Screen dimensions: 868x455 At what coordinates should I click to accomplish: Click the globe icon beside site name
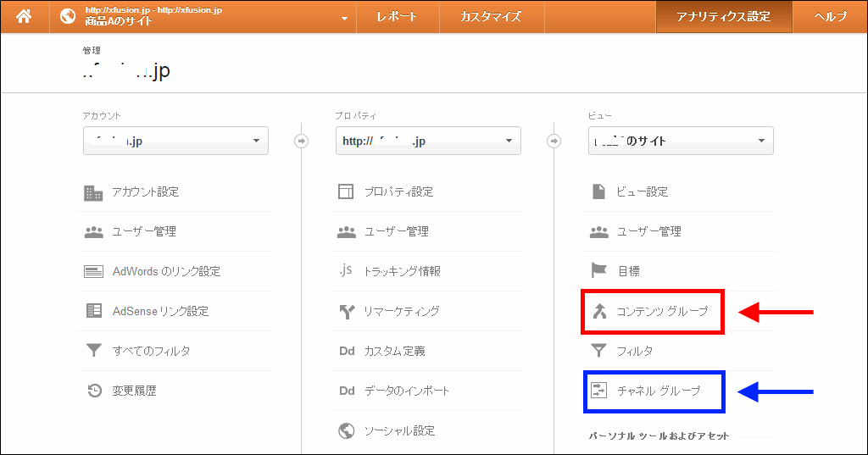68,17
